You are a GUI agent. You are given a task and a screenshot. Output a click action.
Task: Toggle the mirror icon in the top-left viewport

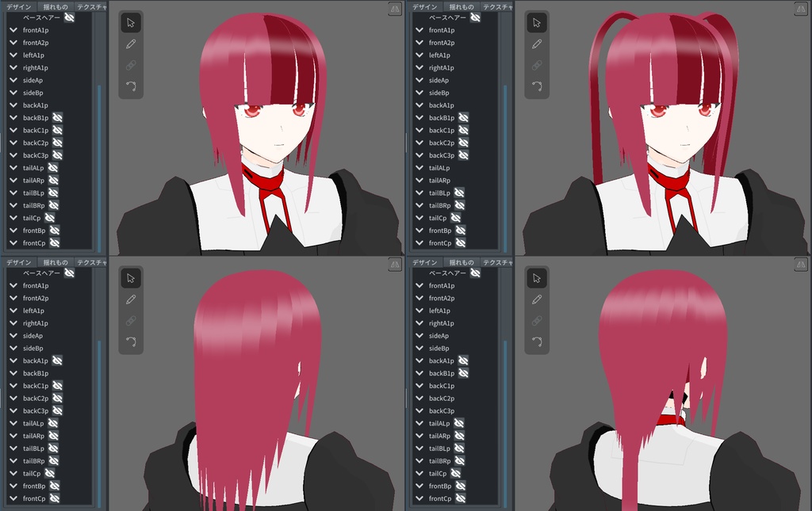point(395,9)
